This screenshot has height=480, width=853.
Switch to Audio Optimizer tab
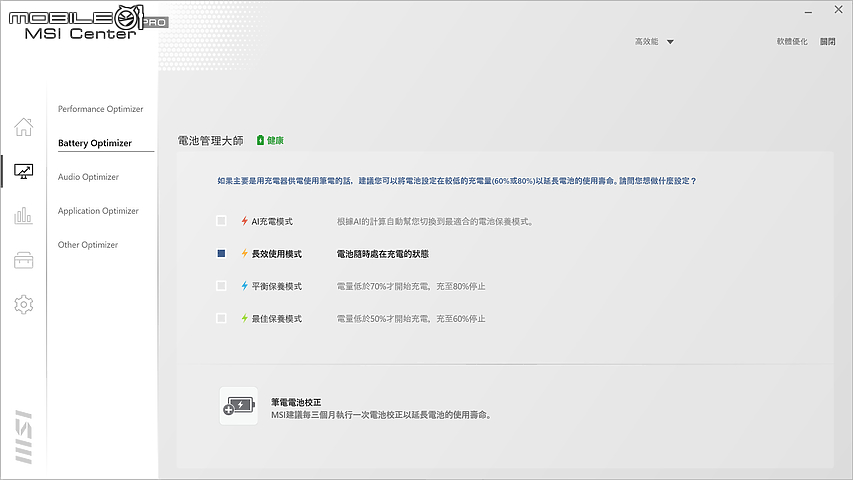(88, 177)
